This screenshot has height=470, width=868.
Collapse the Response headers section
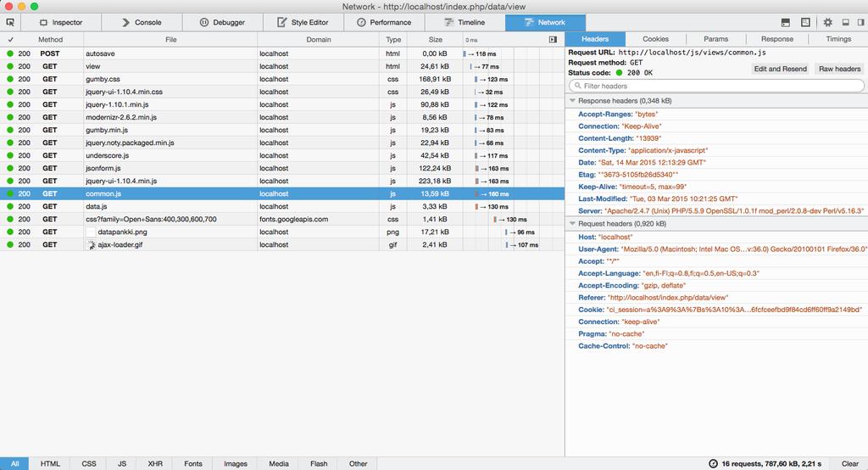coord(573,100)
